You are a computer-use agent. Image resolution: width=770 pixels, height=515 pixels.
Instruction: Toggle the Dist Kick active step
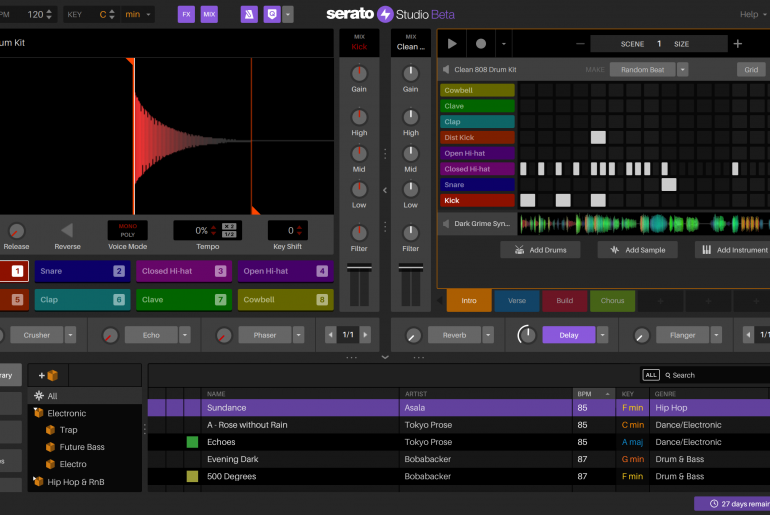coord(598,137)
